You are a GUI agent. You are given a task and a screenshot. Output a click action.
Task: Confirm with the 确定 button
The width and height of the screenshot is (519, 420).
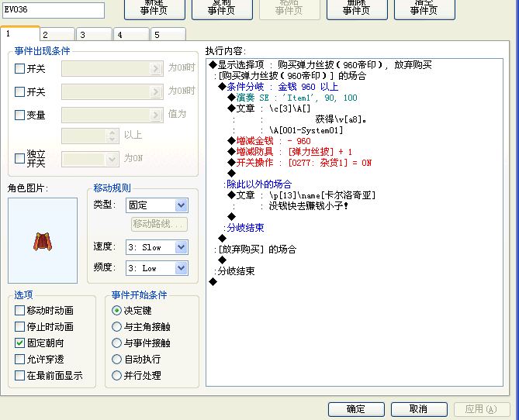point(356,409)
